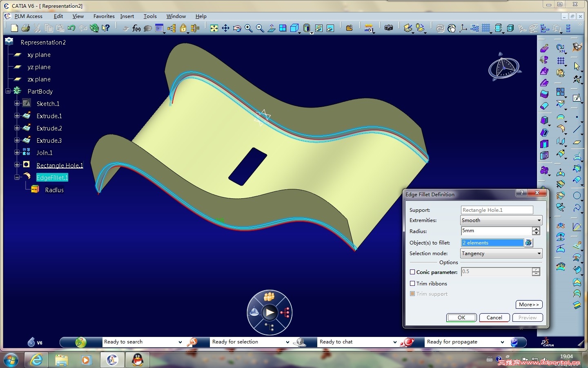Click the More>> button
This screenshot has height=368, width=588.
529,305
